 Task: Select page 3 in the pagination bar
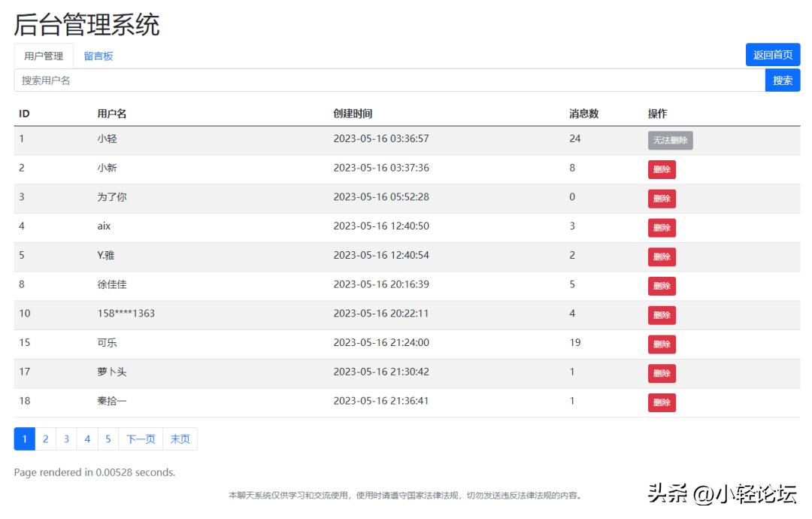(x=66, y=438)
